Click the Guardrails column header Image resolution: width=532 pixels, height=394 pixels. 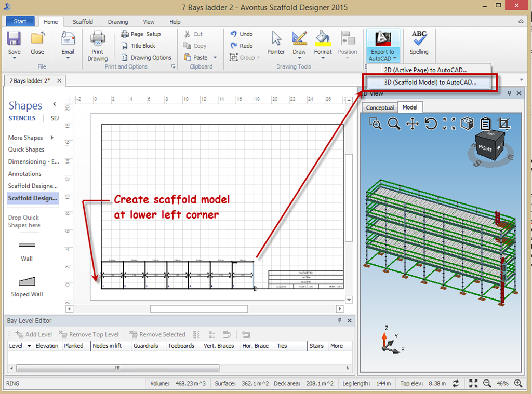click(x=145, y=346)
